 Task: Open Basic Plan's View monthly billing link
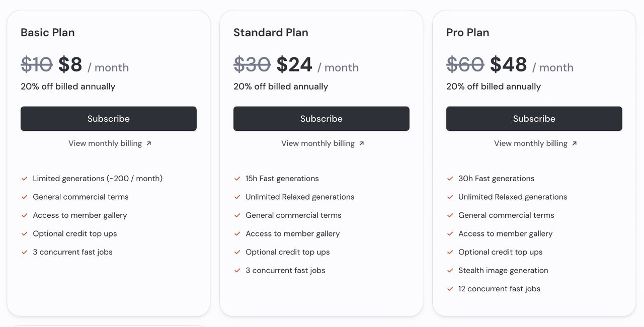(105, 143)
